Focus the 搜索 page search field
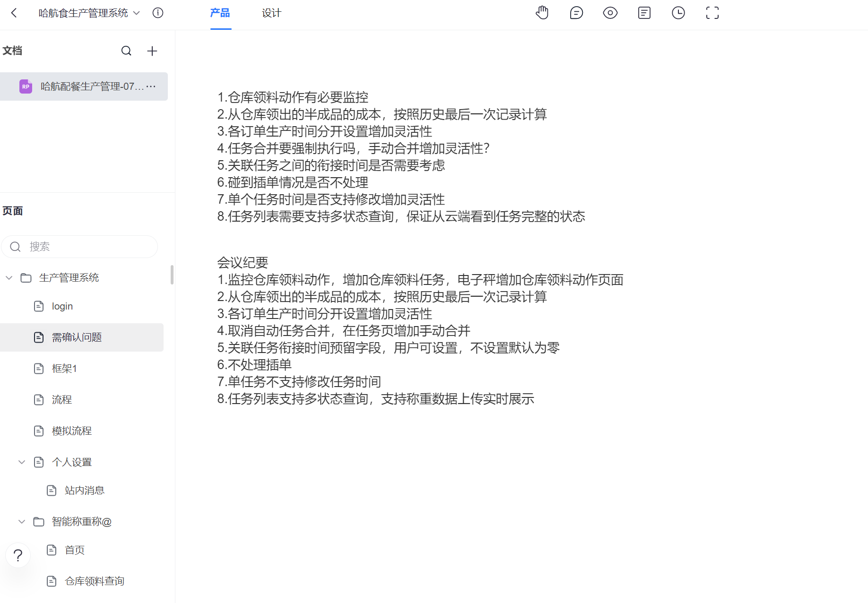This screenshot has width=868, height=603. click(x=79, y=247)
